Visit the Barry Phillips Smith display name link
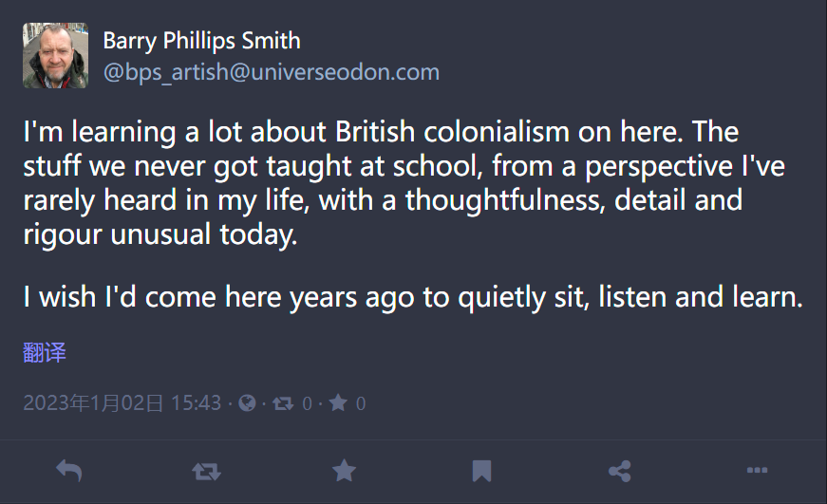This screenshot has height=504, width=827. pos(201,41)
